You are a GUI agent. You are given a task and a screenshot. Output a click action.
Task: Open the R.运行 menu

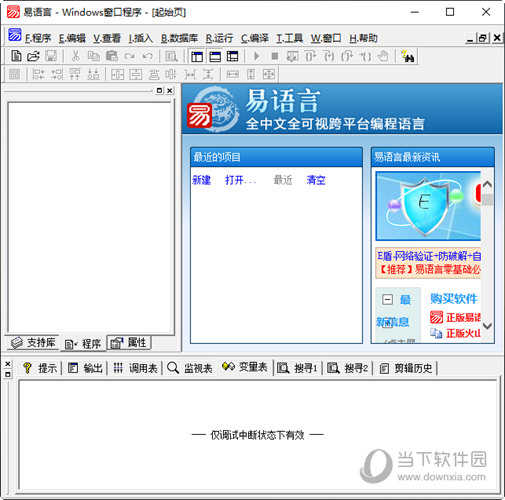219,38
